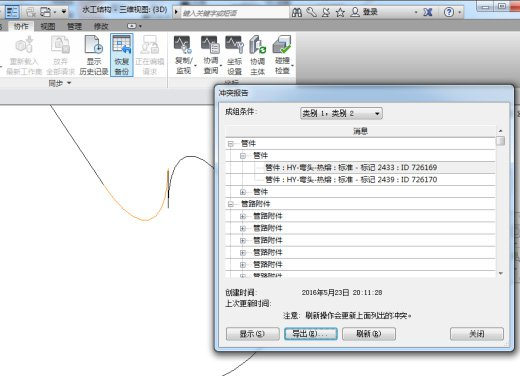Open the 复制/监视 dropdown arrow
This screenshot has height=376, width=520.
coord(195,66)
